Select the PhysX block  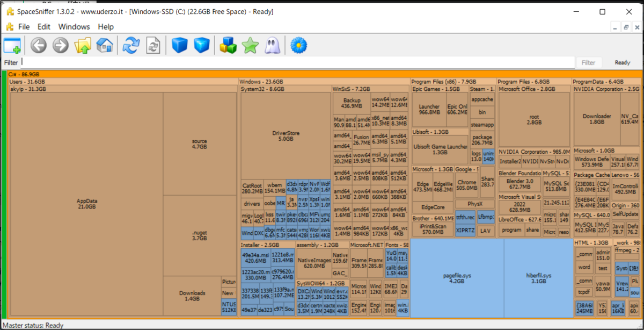point(475,204)
